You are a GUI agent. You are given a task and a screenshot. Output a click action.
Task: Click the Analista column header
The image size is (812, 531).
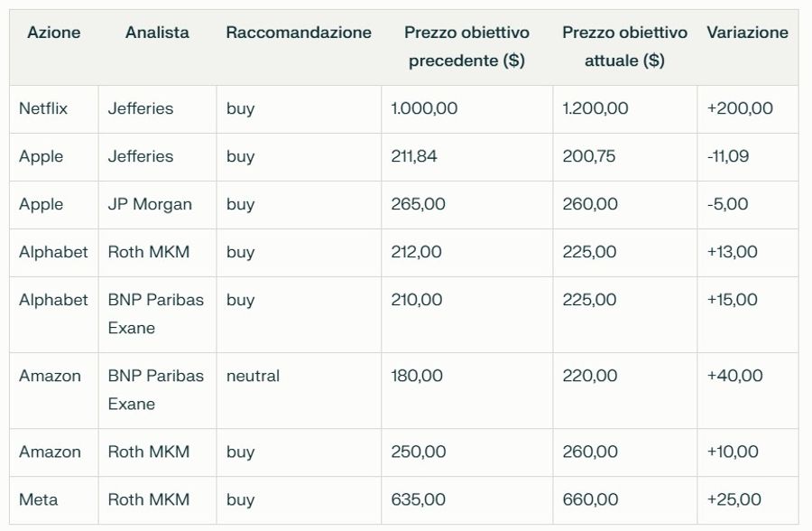click(157, 33)
